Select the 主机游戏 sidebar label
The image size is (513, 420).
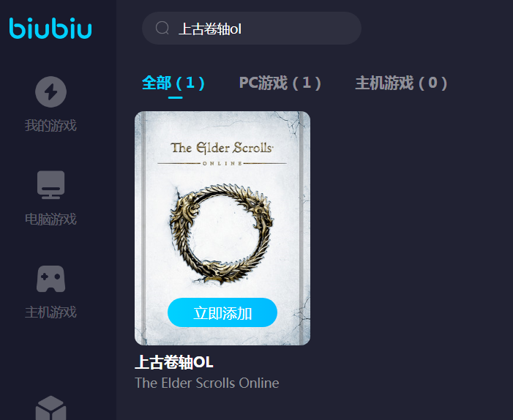click(50, 312)
